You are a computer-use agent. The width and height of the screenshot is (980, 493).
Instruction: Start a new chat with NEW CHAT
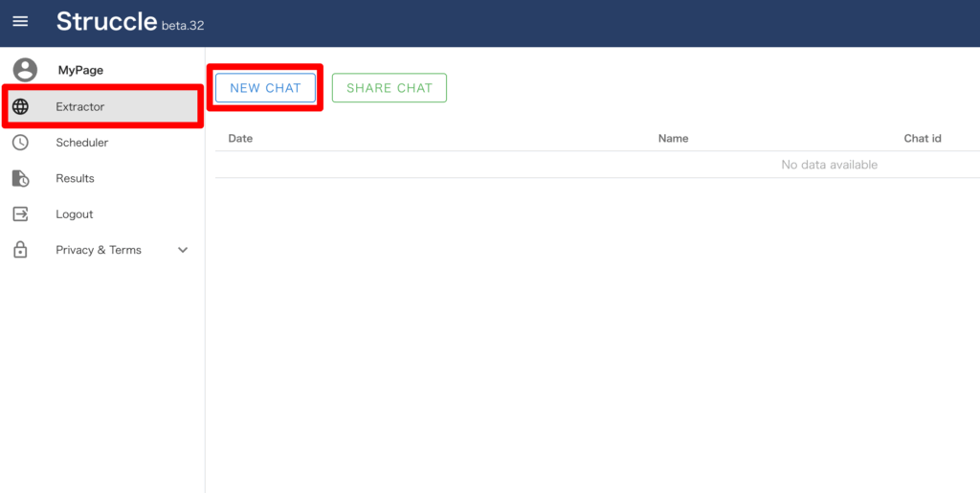tap(265, 88)
